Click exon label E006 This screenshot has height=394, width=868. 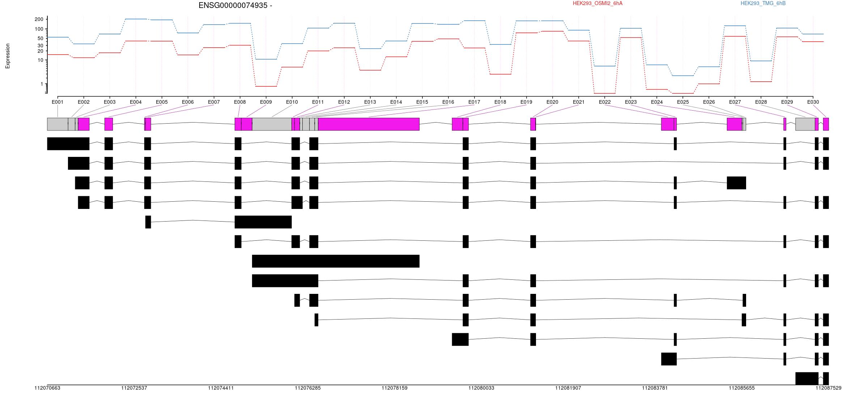(188, 102)
